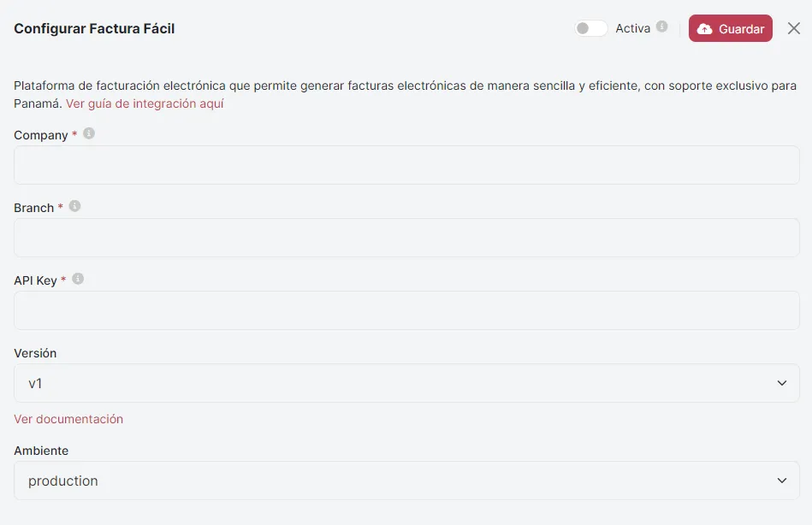Click the info icon beside Activa
812x525 pixels.
661,27
